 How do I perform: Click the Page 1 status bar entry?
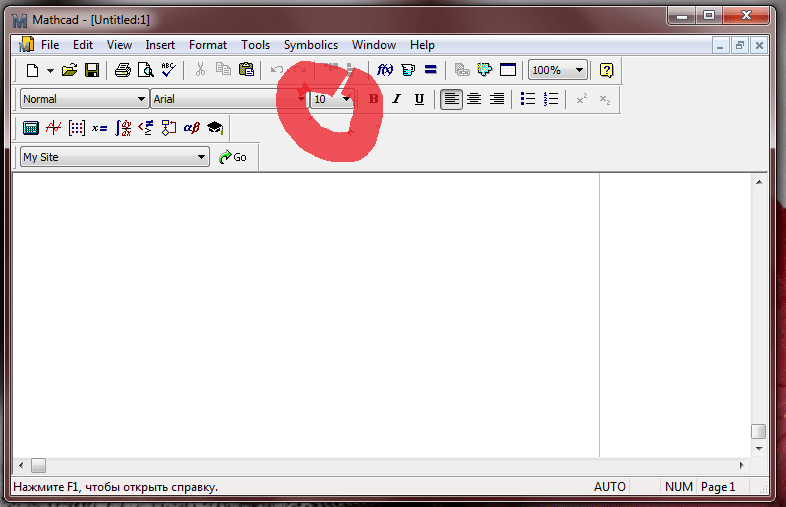tap(718, 487)
